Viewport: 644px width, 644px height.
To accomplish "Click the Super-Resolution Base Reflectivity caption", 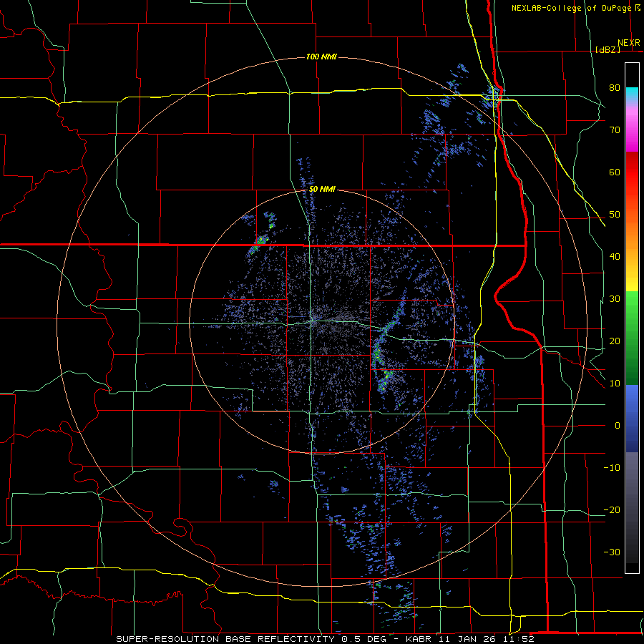I will (x=326, y=639).
